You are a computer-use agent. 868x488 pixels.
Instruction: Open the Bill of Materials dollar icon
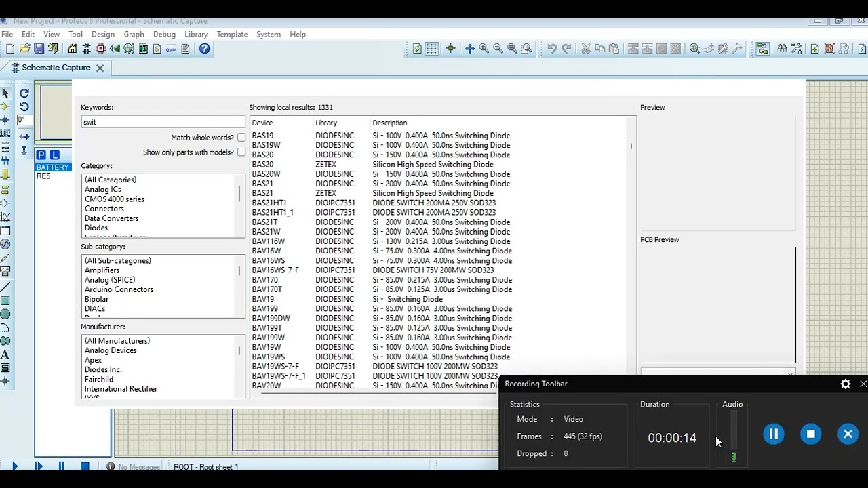(157, 49)
